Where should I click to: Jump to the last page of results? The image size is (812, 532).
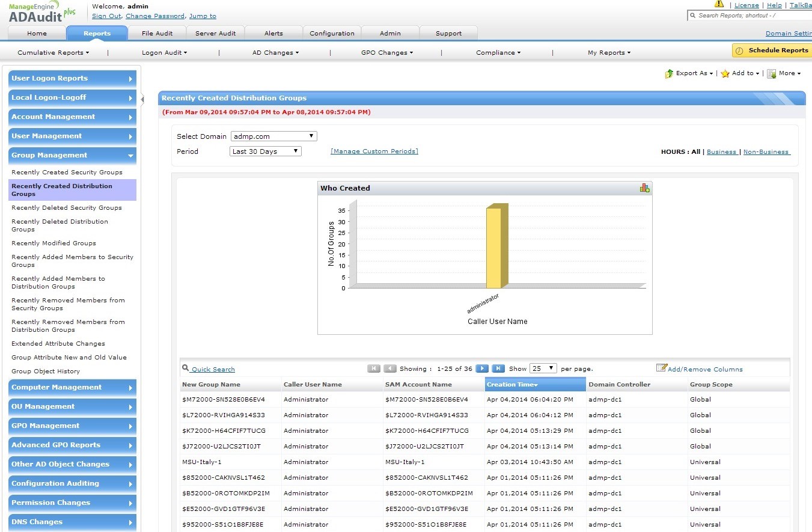point(498,368)
